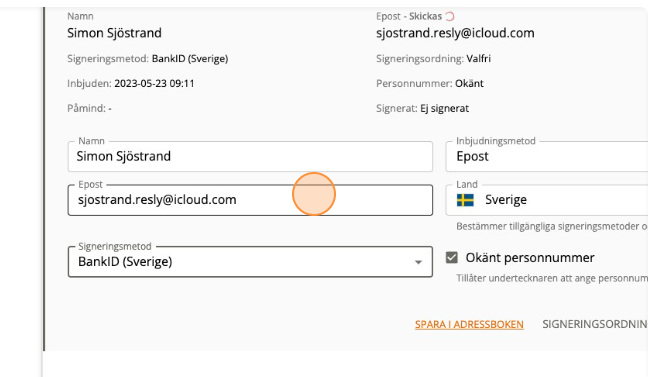Click the email text sjostrand.resly@icloud.com at top
This screenshot has width=655, height=377.
pos(455,33)
